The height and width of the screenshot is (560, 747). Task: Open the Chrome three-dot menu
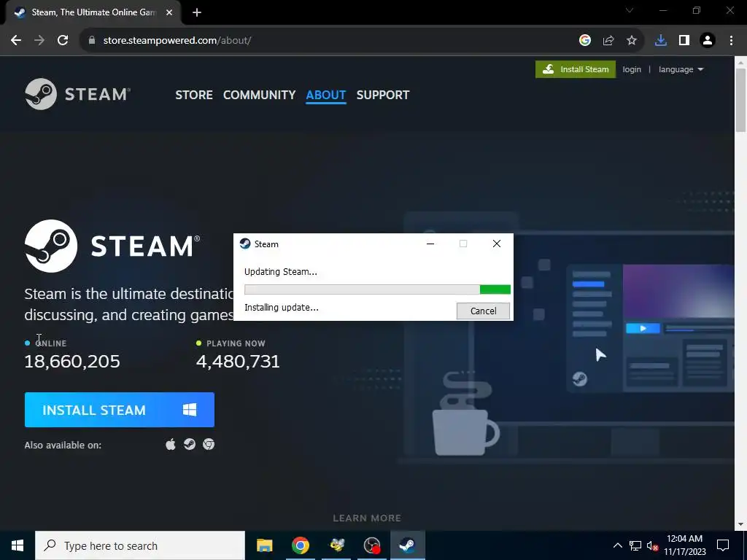click(x=731, y=41)
